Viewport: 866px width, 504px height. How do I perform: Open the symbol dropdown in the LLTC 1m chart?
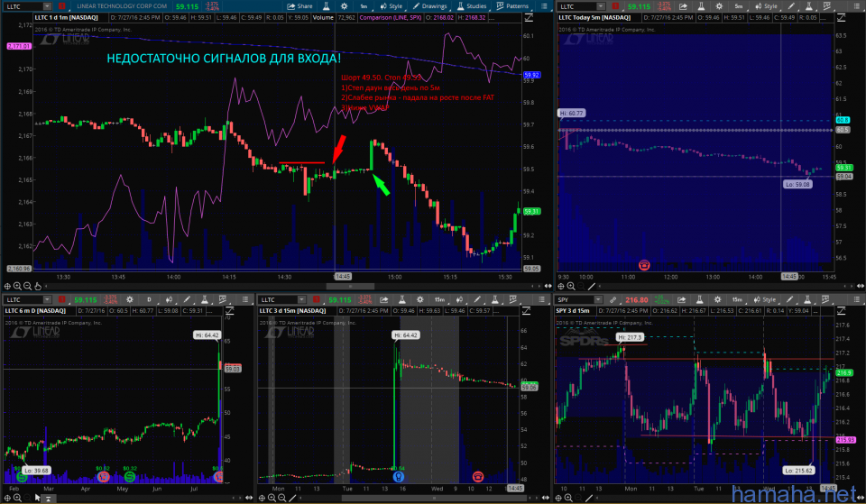pyautogui.click(x=47, y=6)
